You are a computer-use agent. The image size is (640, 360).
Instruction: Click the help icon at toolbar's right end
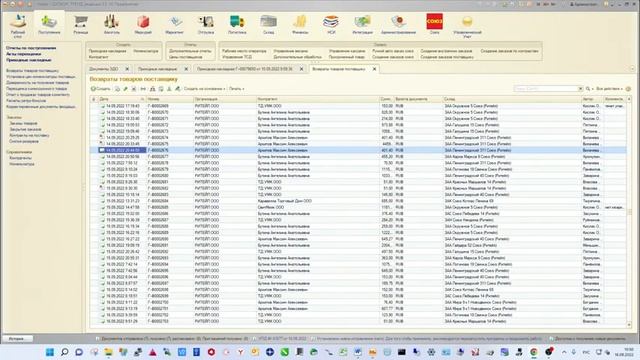click(629, 89)
